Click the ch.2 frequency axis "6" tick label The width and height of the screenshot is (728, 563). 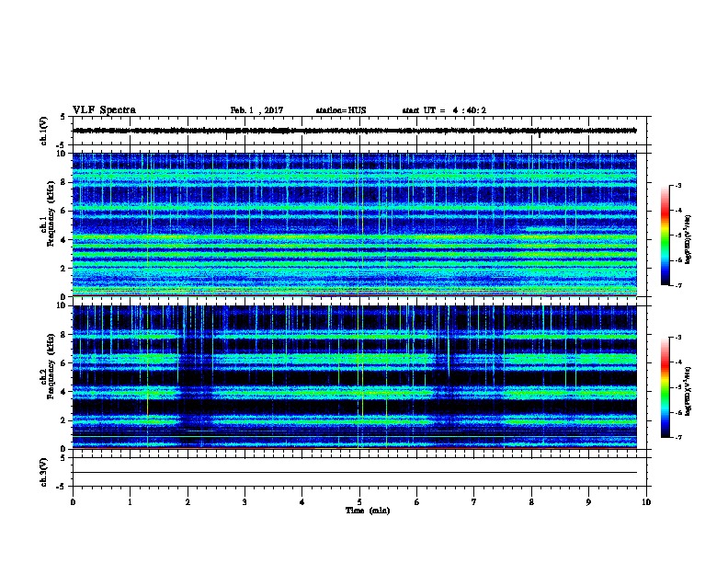[64, 362]
